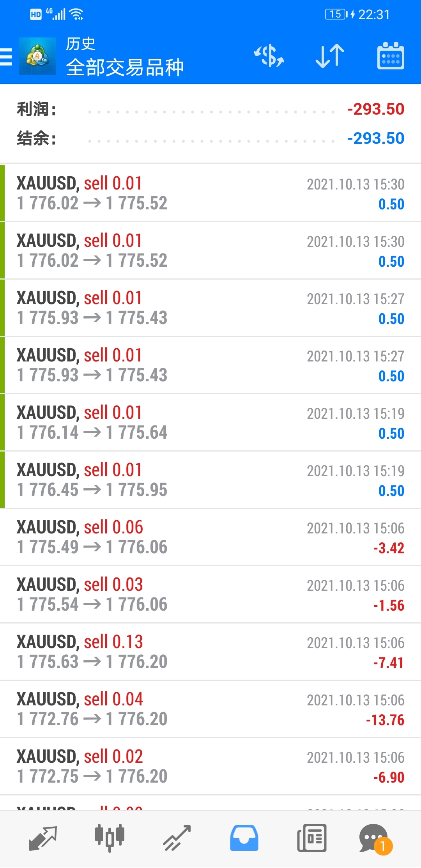Open sell 0.03 trade losing -1.56

[x=210, y=594]
